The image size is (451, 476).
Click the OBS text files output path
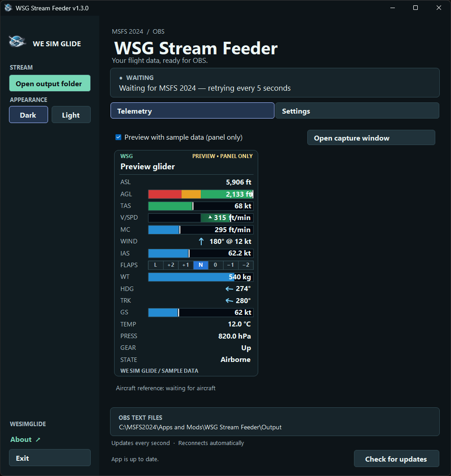200,427
